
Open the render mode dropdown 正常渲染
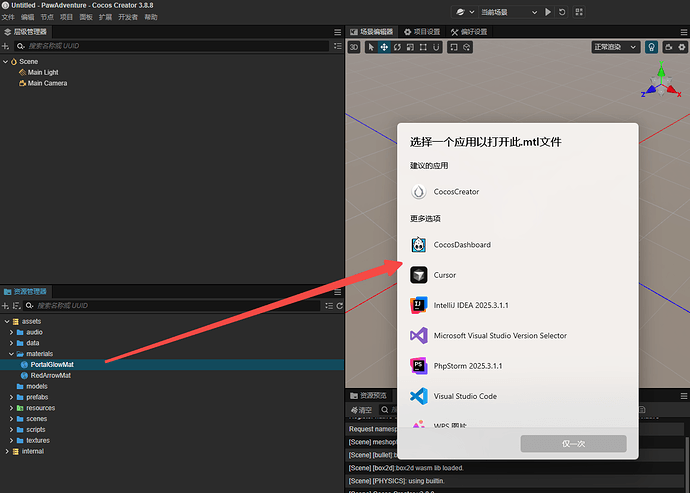point(615,47)
